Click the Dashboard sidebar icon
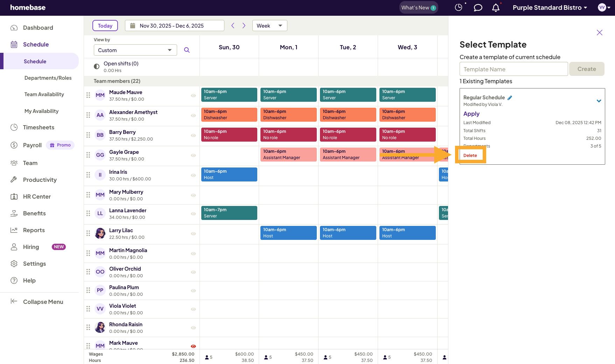Screen dimensions: 615x364 point(14,28)
